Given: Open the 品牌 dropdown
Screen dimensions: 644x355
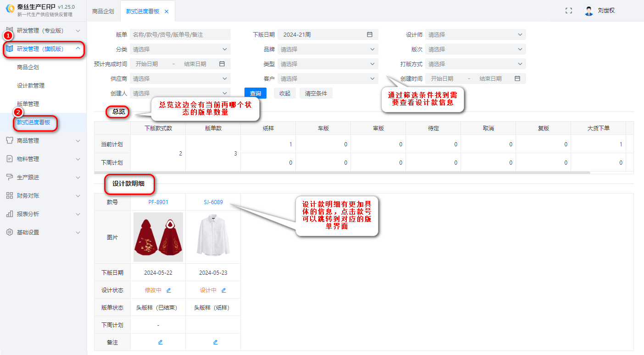Looking at the screenshot, I should (x=328, y=49).
